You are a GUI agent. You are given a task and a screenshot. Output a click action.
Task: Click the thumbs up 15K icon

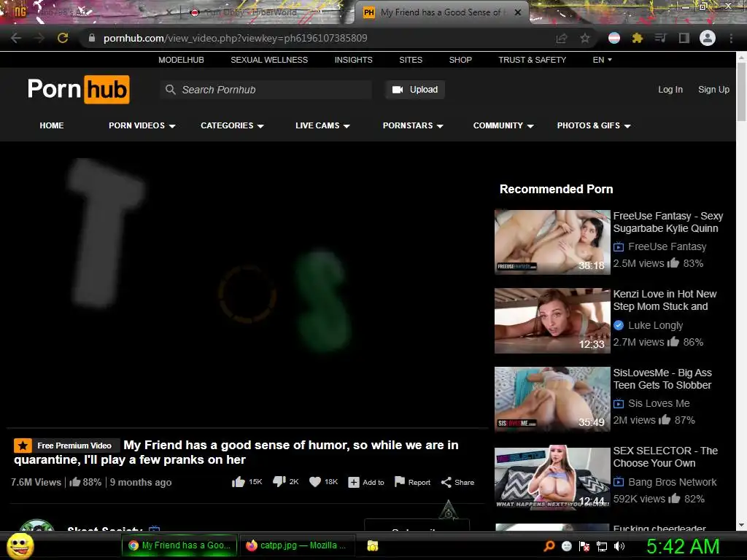[x=239, y=482]
